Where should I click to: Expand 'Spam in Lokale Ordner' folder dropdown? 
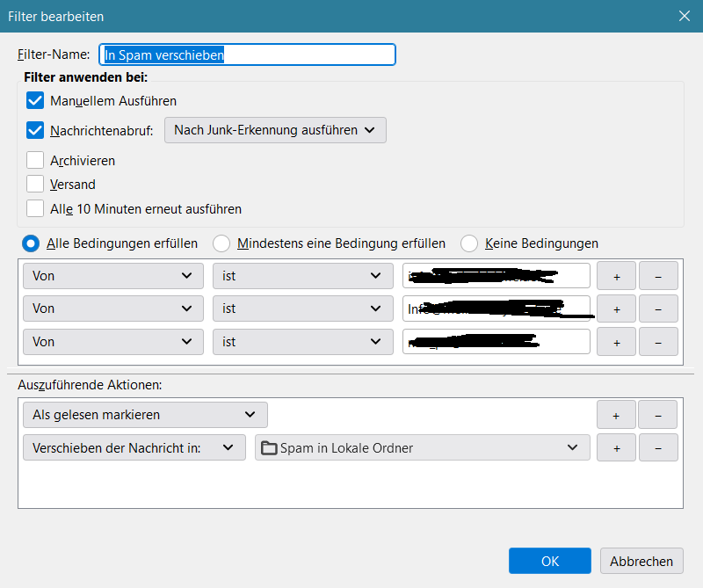pos(423,447)
